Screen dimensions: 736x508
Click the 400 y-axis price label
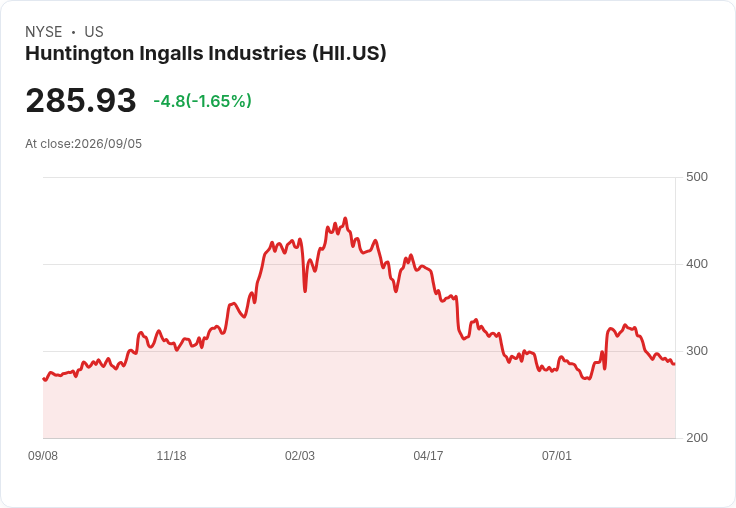pos(697,264)
